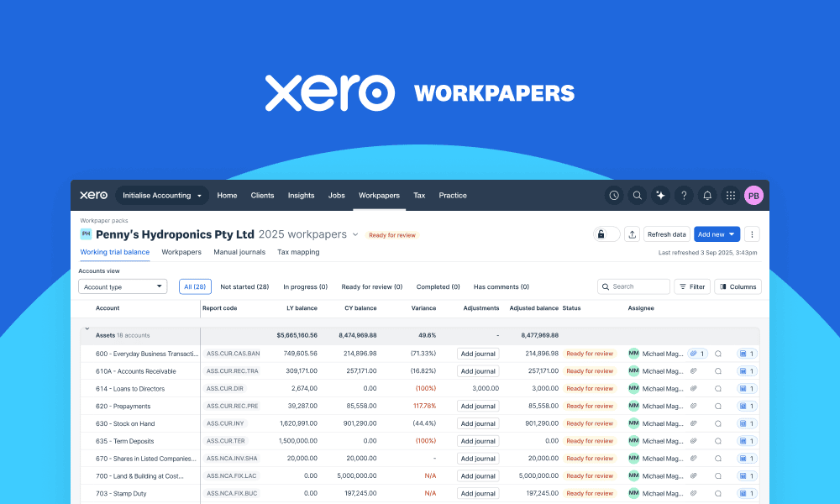Viewport: 840px width, 504px height.
Task: Click the sparkle AI assistant icon
Action: pyautogui.click(x=660, y=195)
